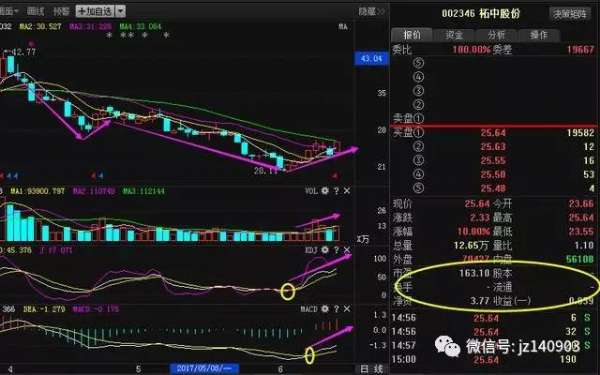
Task: Open the 分析 tab
Action: [496, 35]
